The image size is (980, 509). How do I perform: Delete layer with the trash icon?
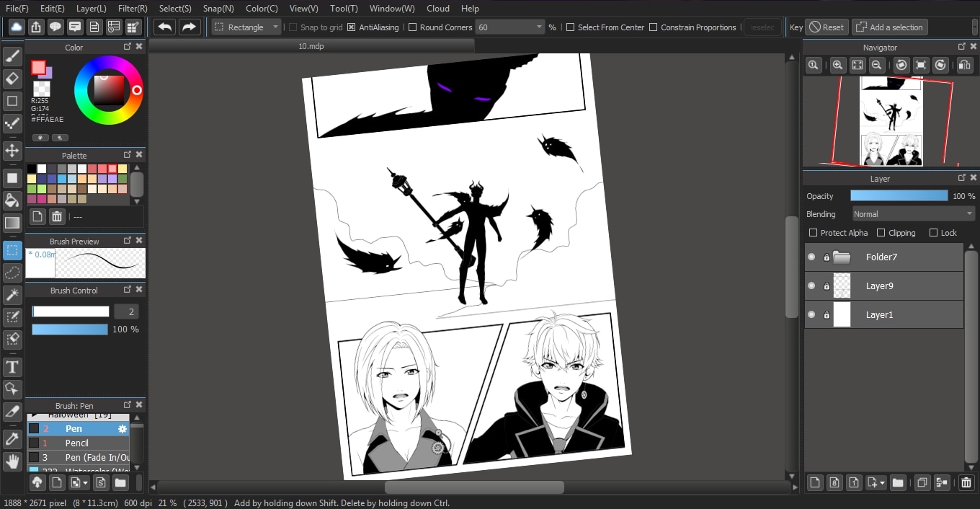coord(966,482)
